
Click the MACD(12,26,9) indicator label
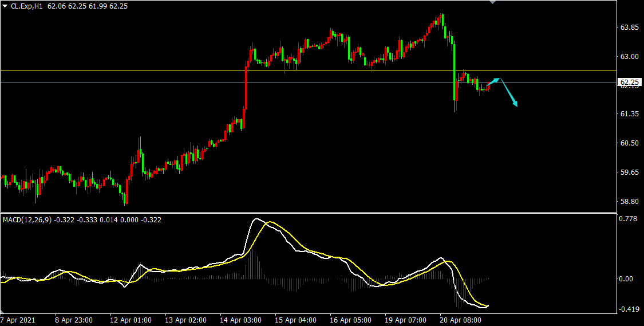(27, 219)
